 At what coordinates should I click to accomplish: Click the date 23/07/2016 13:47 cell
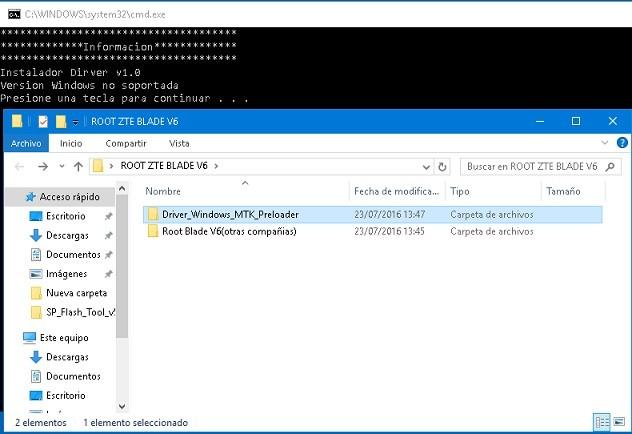[x=389, y=214]
